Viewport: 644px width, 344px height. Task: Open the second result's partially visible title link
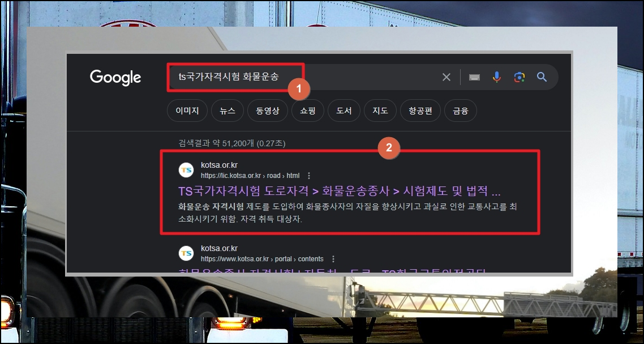click(332, 271)
